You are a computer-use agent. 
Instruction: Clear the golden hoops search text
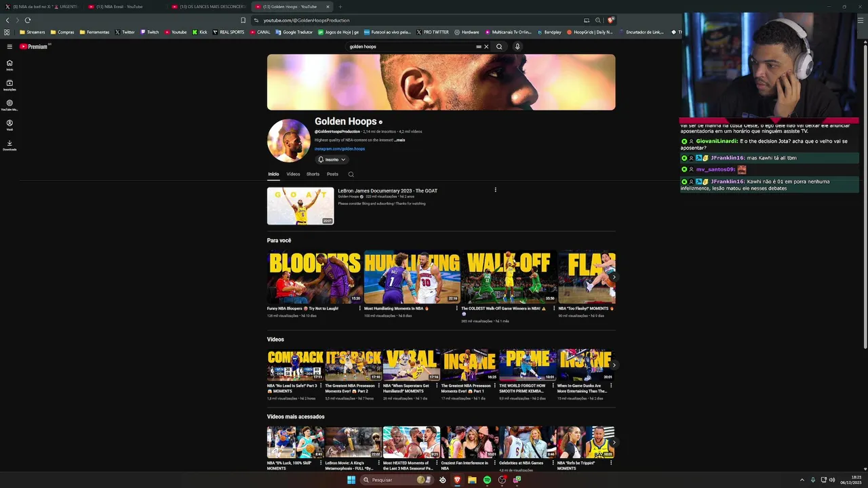tap(486, 47)
